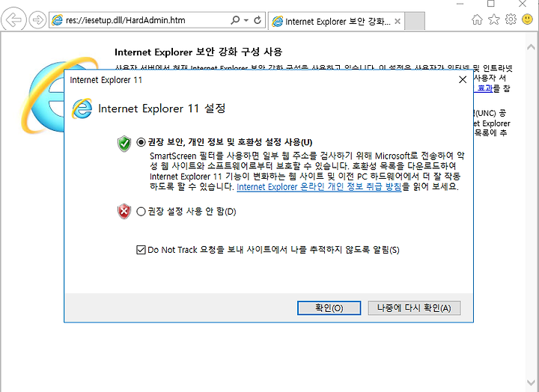Image resolution: width=539 pixels, height=392 pixels.
Task: Click the search magnifier in the address bar
Action: coord(235,20)
